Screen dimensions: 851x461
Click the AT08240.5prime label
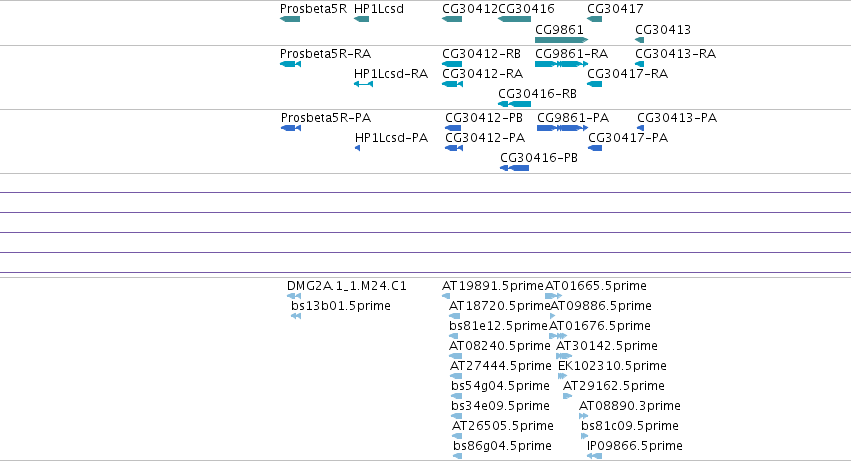point(500,346)
